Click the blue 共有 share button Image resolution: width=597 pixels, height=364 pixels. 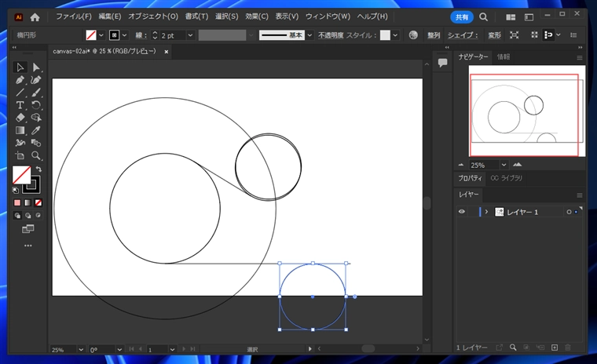point(461,17)
